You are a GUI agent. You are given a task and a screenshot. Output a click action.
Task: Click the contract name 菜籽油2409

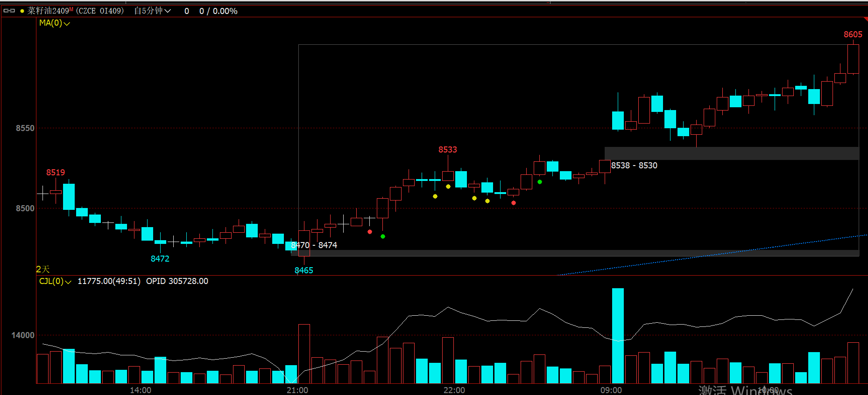48,11
